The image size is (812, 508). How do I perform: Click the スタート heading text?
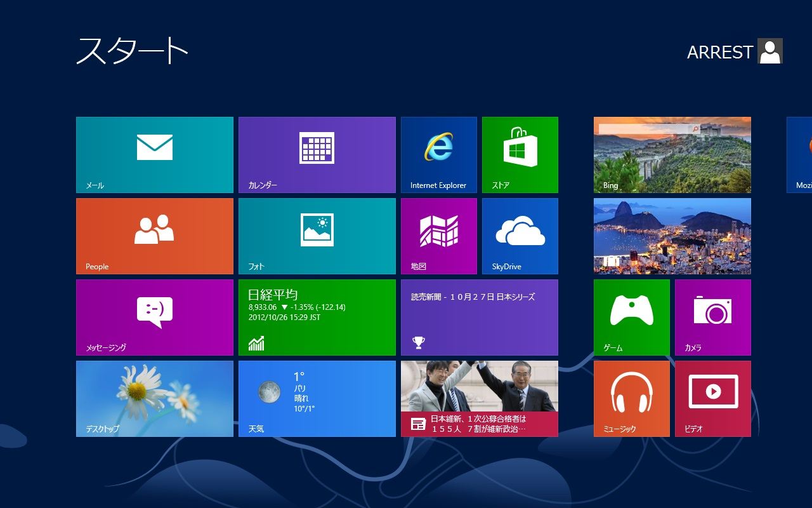(132, 51)
